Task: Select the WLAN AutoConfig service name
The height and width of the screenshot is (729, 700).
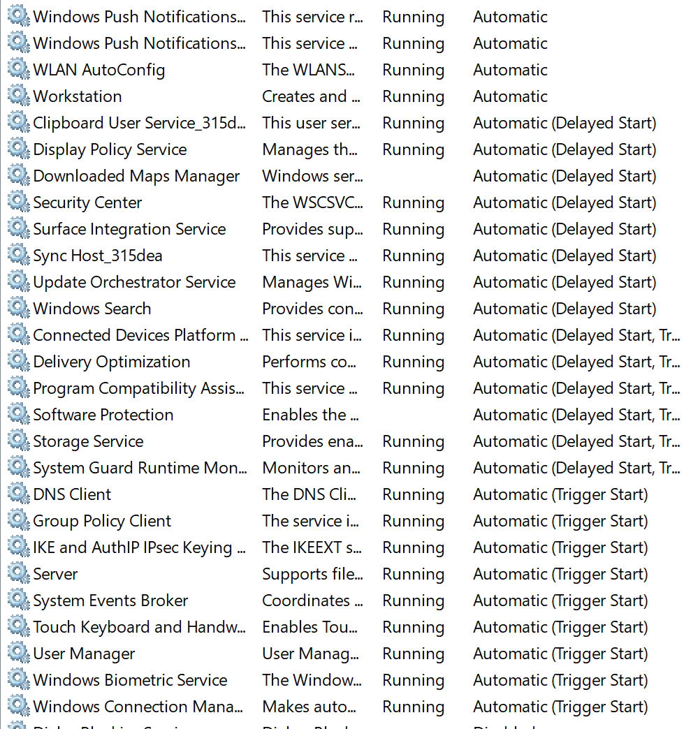Action: coord(99,71)
